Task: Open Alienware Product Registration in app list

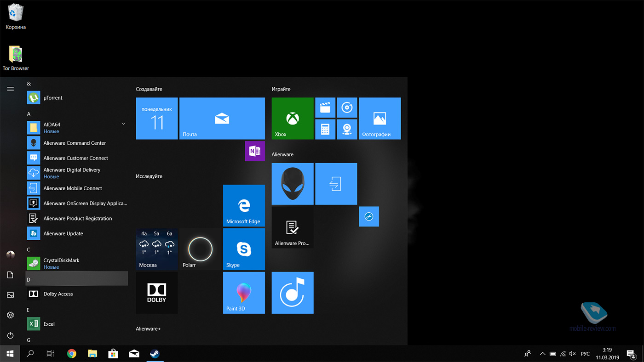Action: (x=77, y=218)
